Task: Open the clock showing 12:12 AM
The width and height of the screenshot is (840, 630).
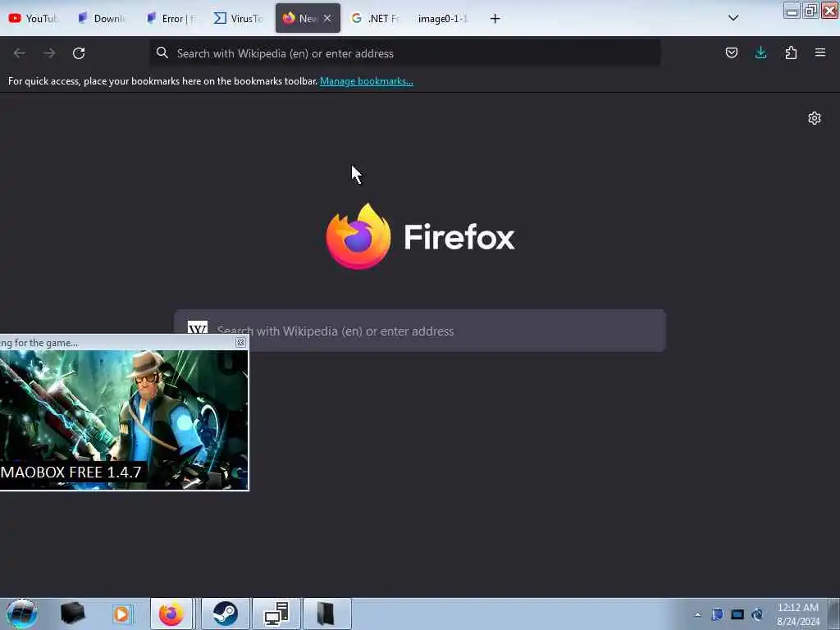Action: click(797, 614)
